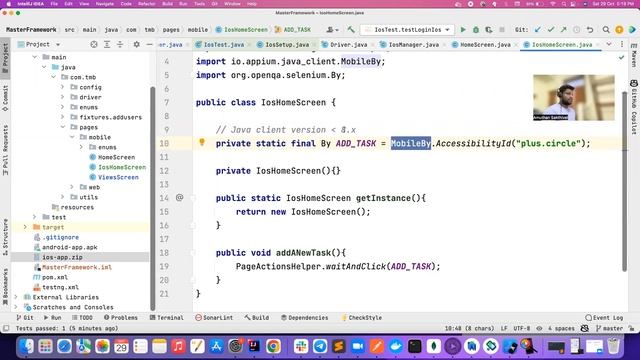Click the UTF-8 encoding in status bar
Viewport: 640px width, 360px height.
tap(522, 328)
